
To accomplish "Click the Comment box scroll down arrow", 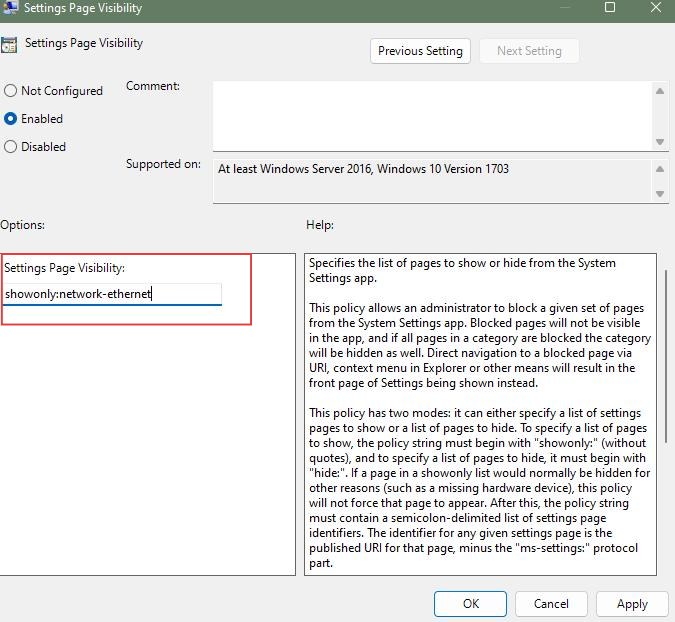I will pos(660,142).
